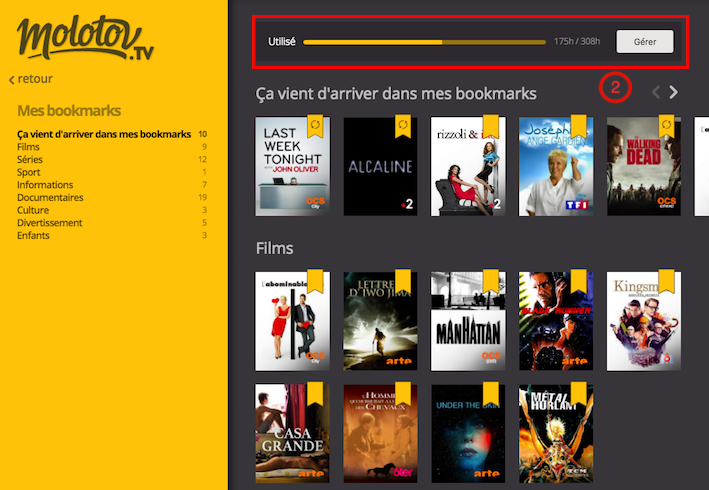The height and width of the screenshot is (490, 709).
Task: Click the Gérer button
Action: pos(645,42)
